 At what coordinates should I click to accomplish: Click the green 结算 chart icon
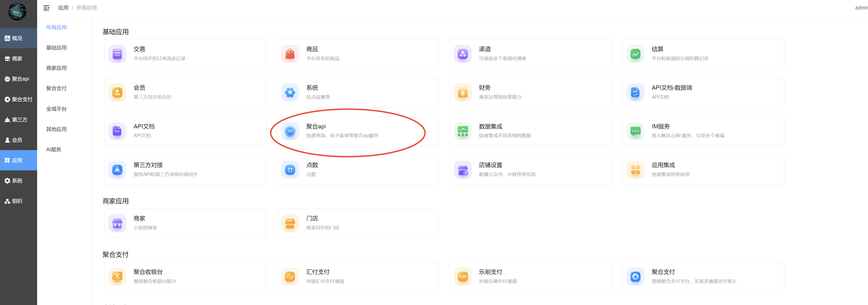click(635, 54)
